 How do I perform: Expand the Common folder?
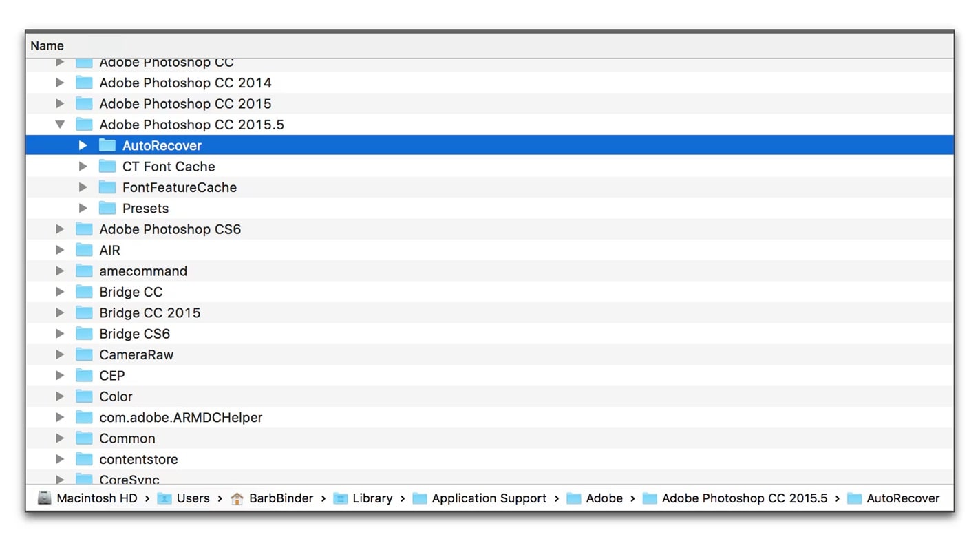pos(60,438)
